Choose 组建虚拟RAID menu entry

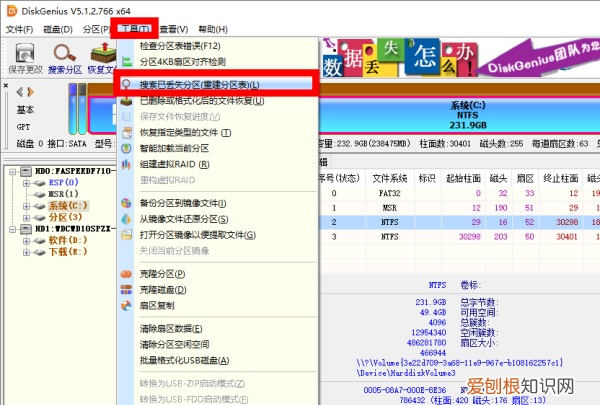(x=218, y=164)
